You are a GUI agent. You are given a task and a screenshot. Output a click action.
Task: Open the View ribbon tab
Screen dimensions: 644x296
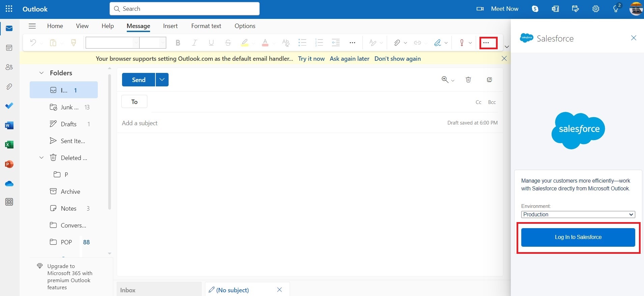tap(82, 26)
